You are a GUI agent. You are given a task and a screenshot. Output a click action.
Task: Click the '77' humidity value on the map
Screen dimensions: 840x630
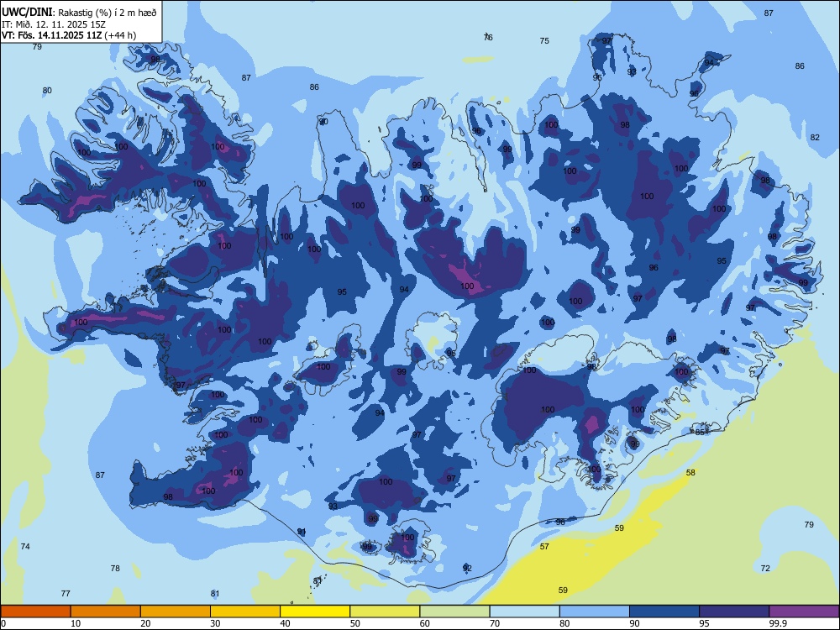click(x=66, y=594)
